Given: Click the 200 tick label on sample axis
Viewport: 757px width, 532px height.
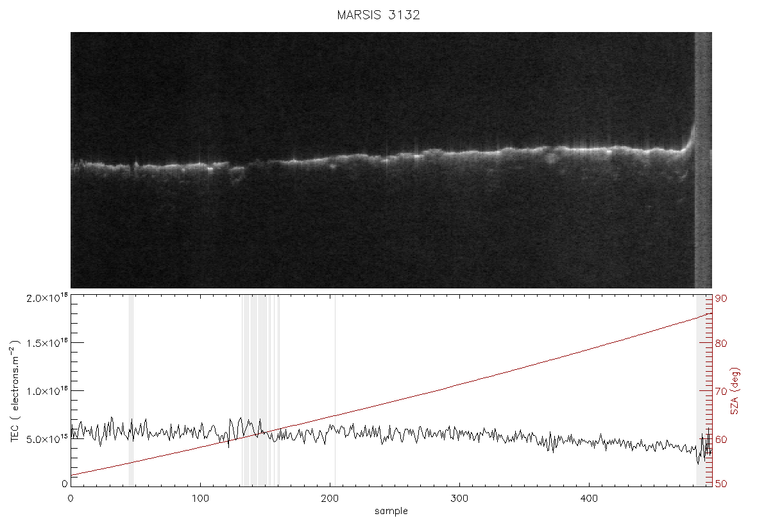Looking at the screenshot, I should [x=329, y=498].
